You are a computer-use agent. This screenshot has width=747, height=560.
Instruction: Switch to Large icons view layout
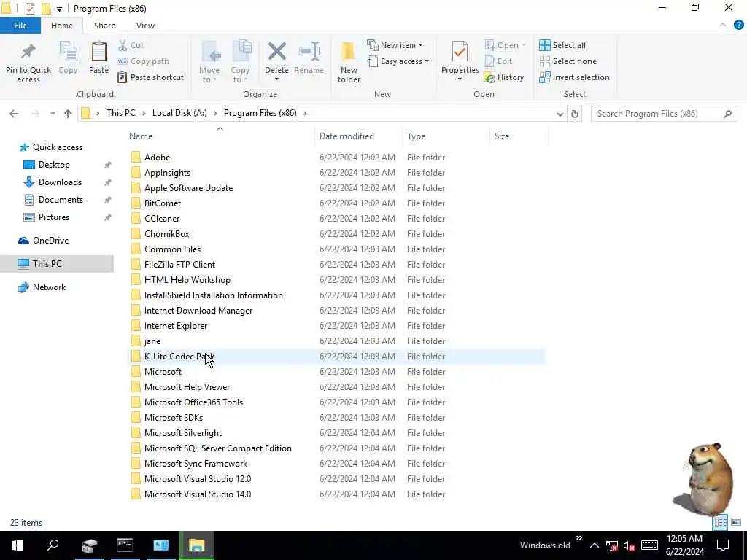[x=736, y=522]
